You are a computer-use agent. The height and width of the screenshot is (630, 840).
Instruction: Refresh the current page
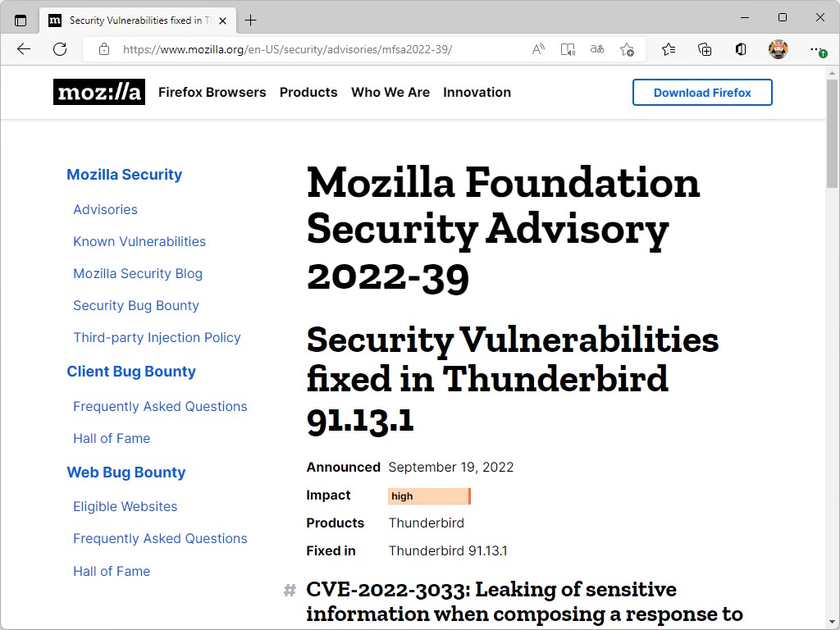60,49
